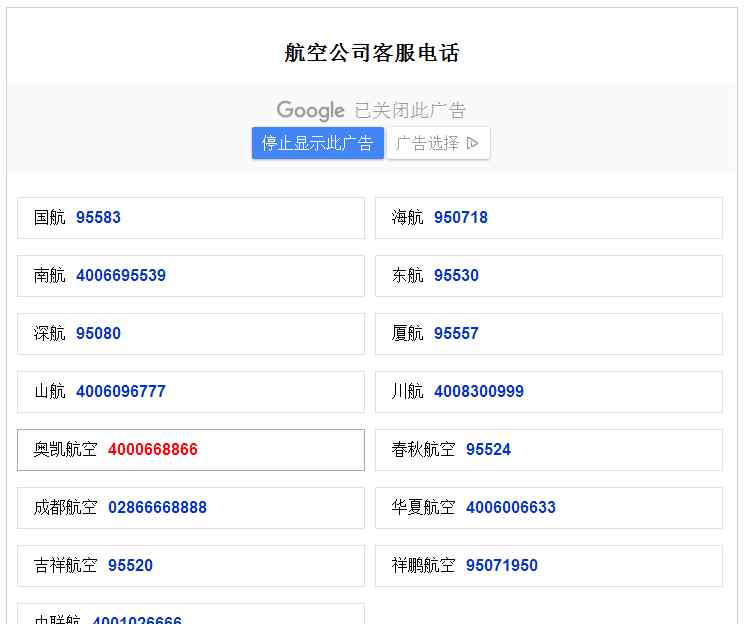Select 南航 number 4006695539

coord(120,275)
